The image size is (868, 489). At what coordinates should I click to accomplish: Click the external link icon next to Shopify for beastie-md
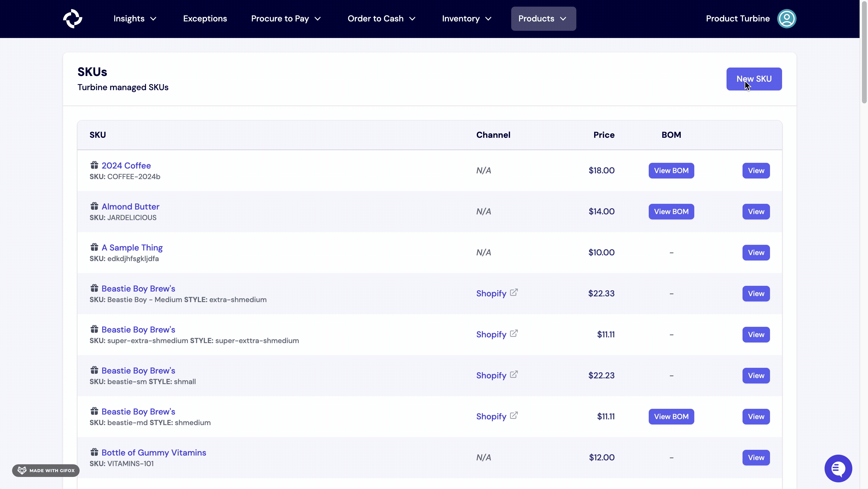(x=514, y=415)
